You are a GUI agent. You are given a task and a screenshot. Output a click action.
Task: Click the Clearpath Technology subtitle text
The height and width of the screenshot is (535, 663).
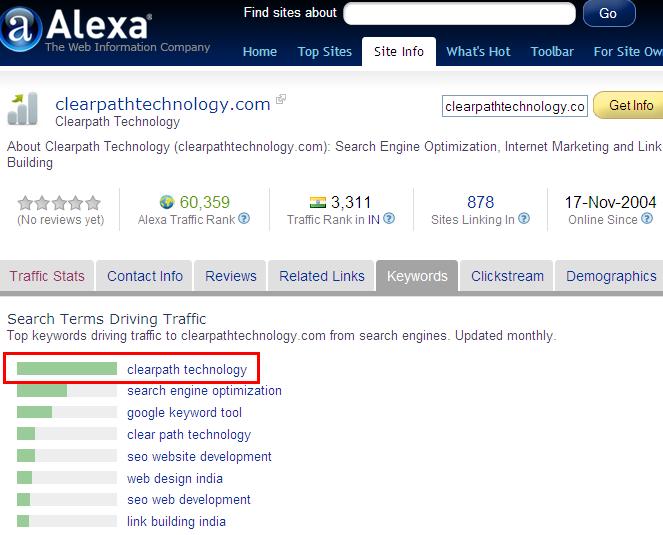[118, 122]
